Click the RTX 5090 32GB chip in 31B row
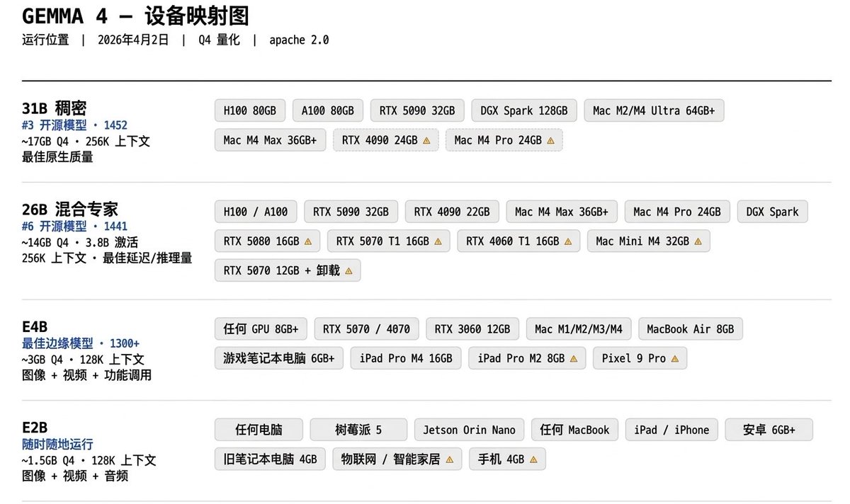 tap(417, 110)
